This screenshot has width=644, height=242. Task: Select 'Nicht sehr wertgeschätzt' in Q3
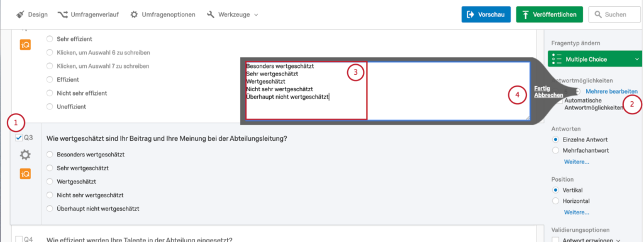[x=50, y=195]
